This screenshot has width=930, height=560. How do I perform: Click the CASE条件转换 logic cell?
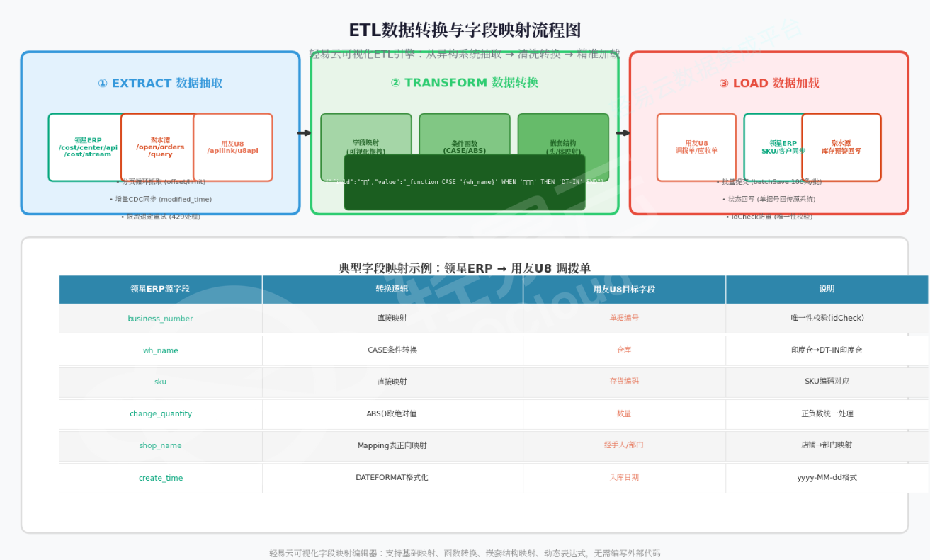(x=392, y=350)
